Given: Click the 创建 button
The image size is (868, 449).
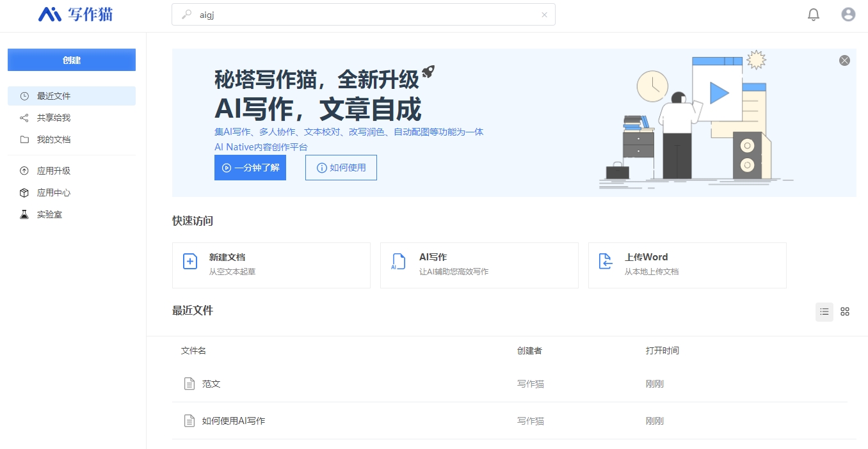Looking at the screenshot, I should [x=72, y=60].
